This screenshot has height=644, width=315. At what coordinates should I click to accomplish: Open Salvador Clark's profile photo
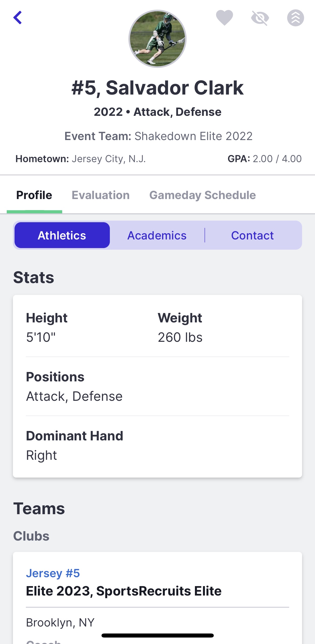coord(157,39)
